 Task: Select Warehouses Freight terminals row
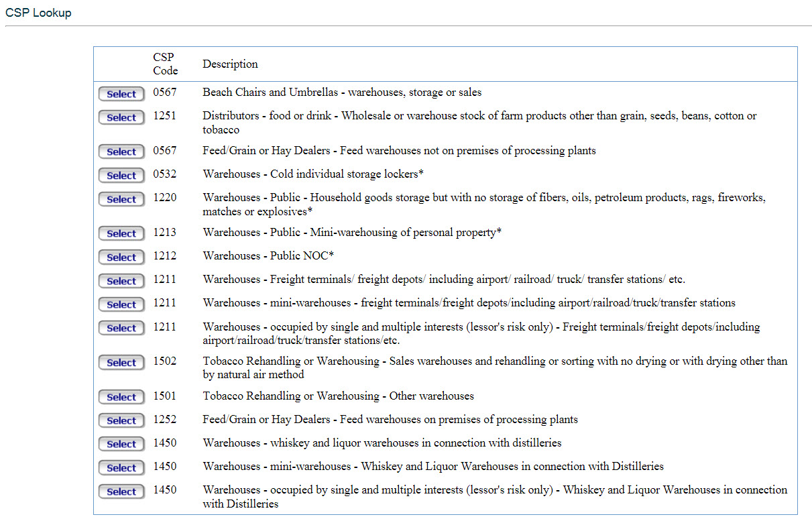(121, 281)
